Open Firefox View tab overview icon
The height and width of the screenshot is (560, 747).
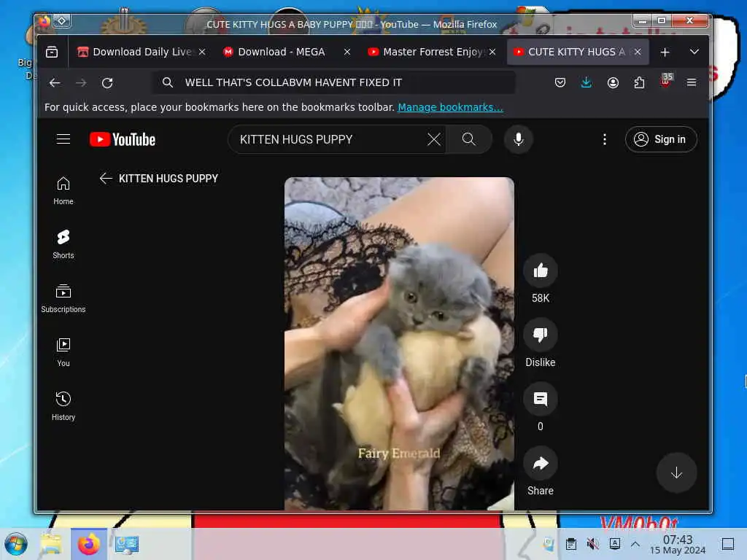[x=52, y=52]
